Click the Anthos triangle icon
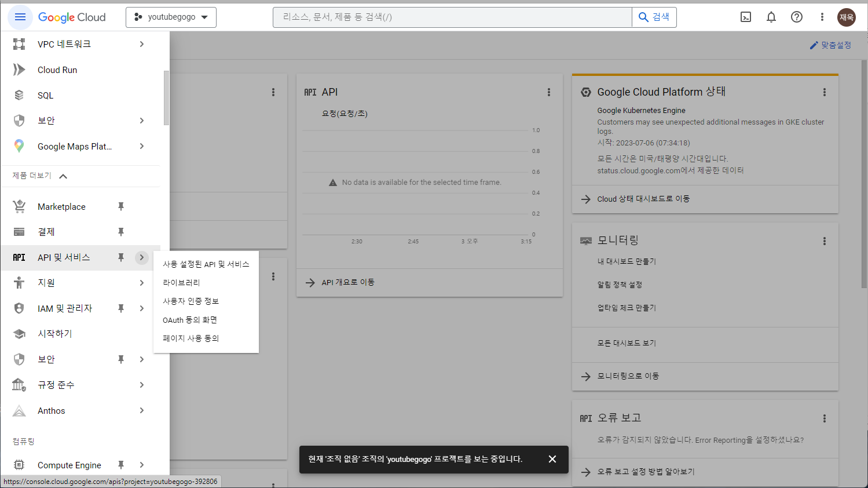 tap(19, 410)
